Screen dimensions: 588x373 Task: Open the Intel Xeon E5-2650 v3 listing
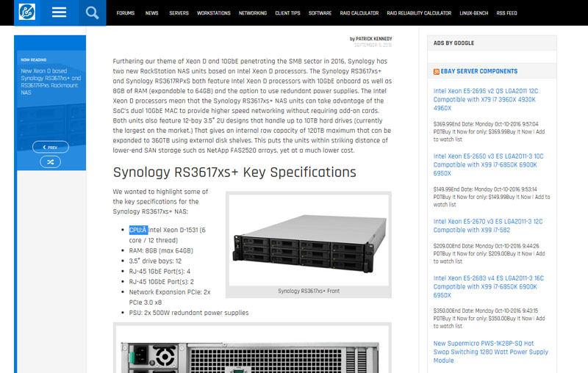click(488, 164)
